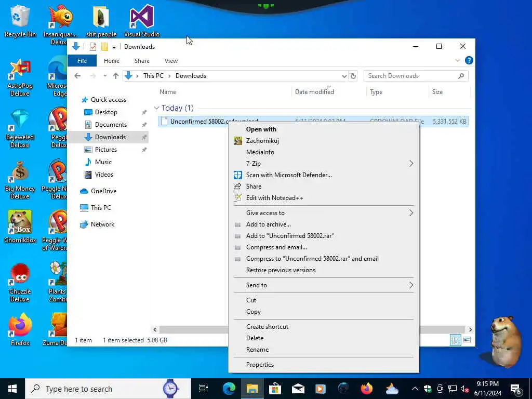Select Compress and email...
This screenshot has height=399, width=532.
point(323,247)
